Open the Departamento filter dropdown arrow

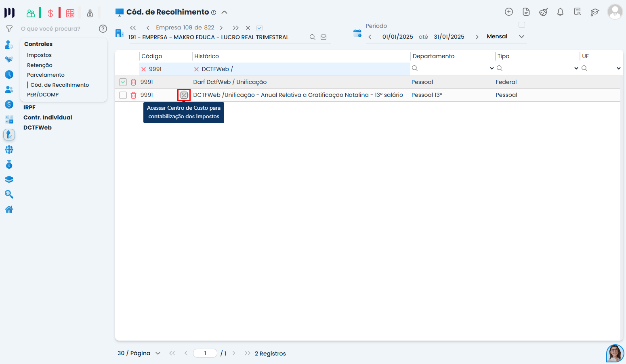point(492,69)
